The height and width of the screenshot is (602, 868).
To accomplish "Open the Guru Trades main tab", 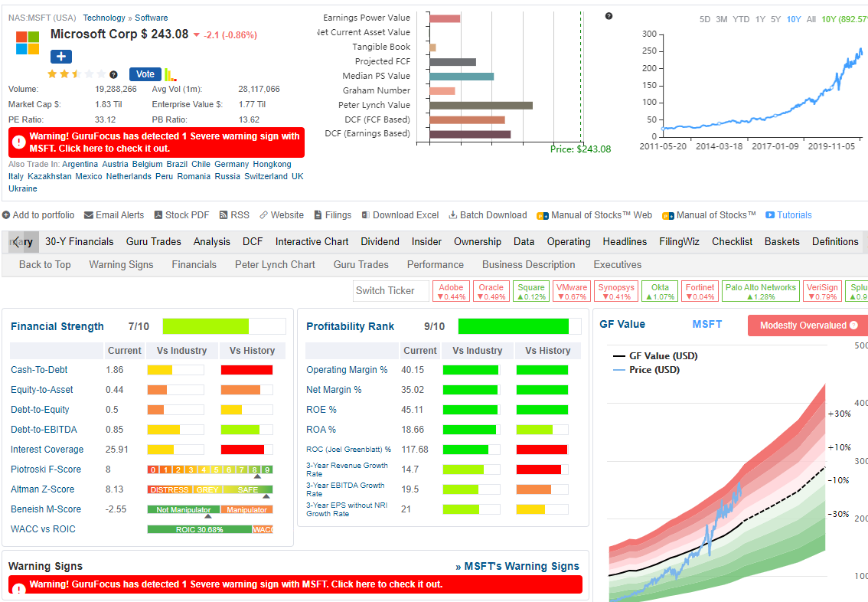I will [x=153, y=241].
